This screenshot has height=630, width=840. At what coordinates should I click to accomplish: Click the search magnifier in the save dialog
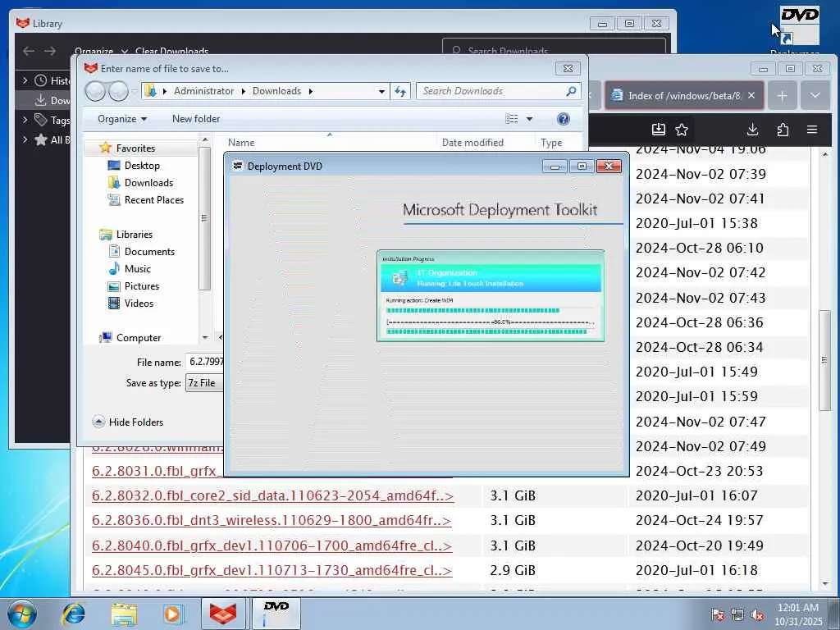pyautogui.click(x=571, y=91)
